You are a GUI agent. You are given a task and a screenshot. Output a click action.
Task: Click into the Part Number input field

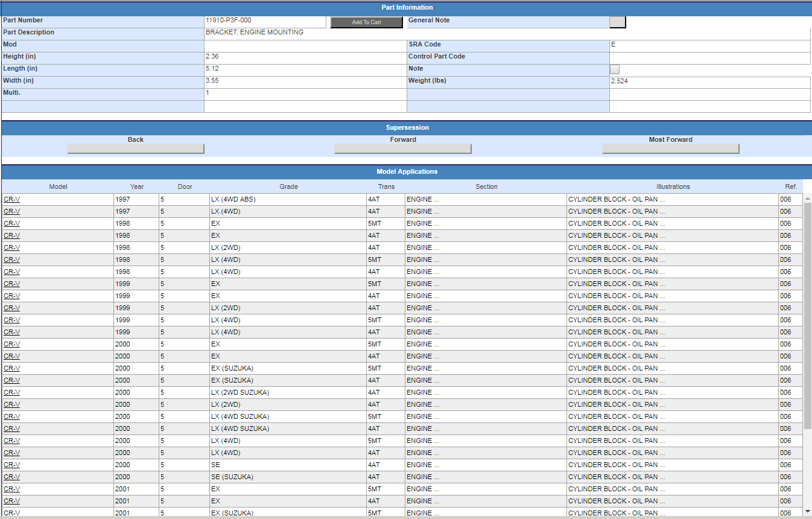click(265, 21)
